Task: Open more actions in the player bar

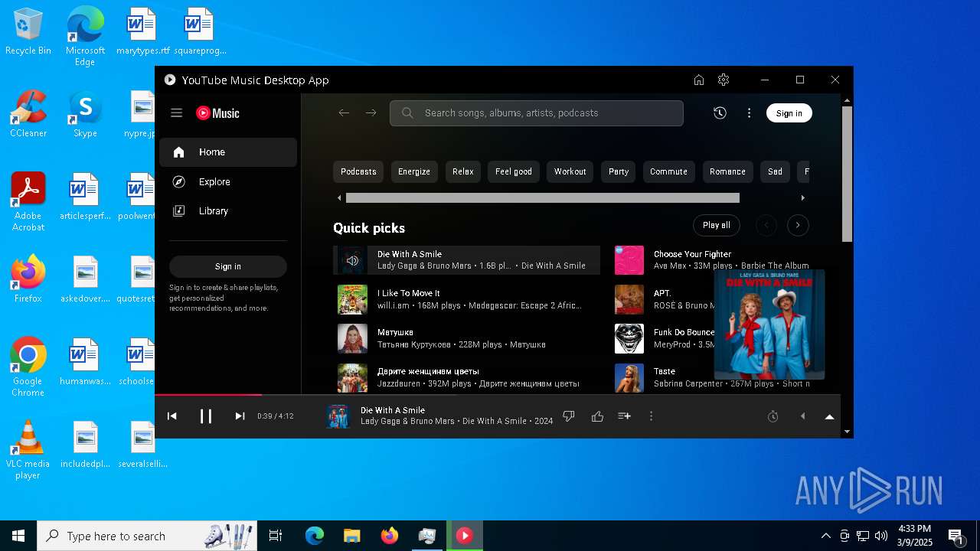Action: tap(652, 416)
